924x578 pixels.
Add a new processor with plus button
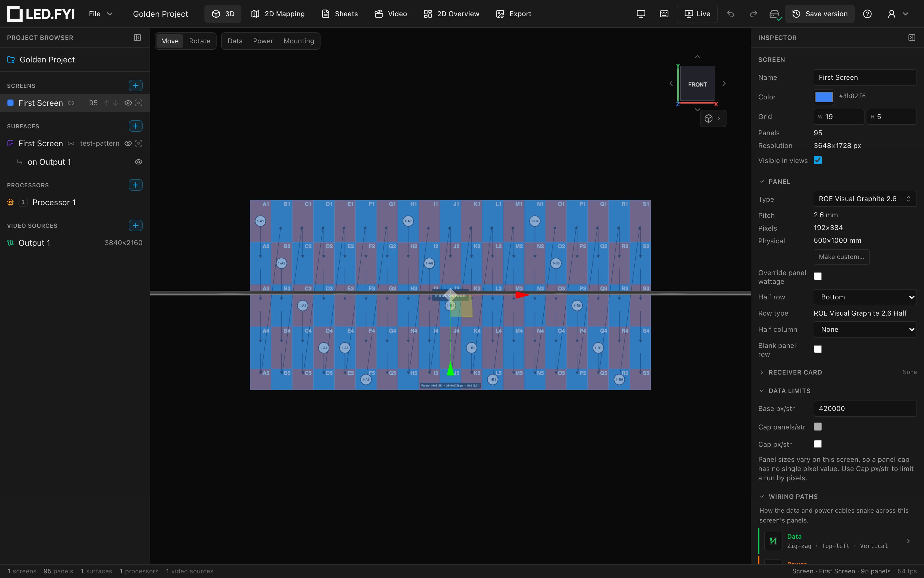coord(135,185)
